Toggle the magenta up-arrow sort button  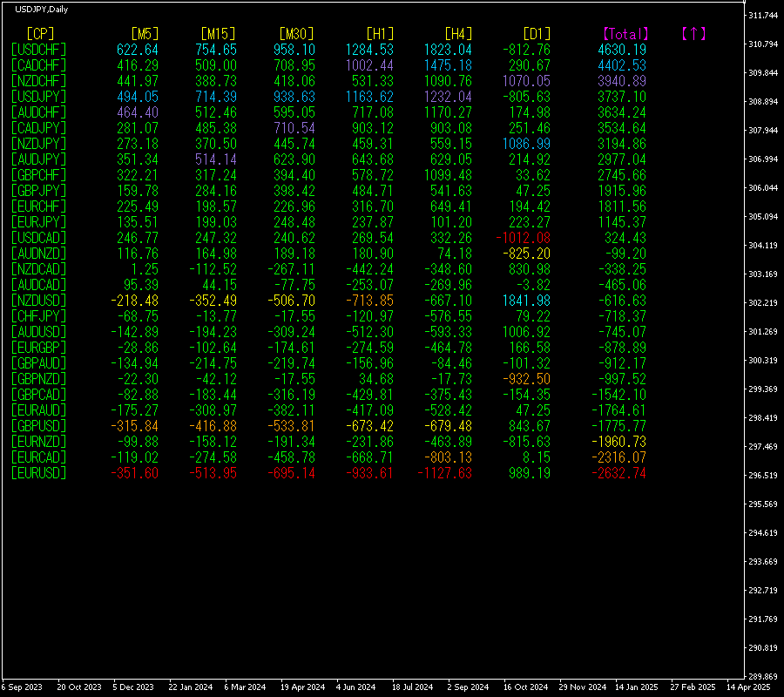pos(693,34)
